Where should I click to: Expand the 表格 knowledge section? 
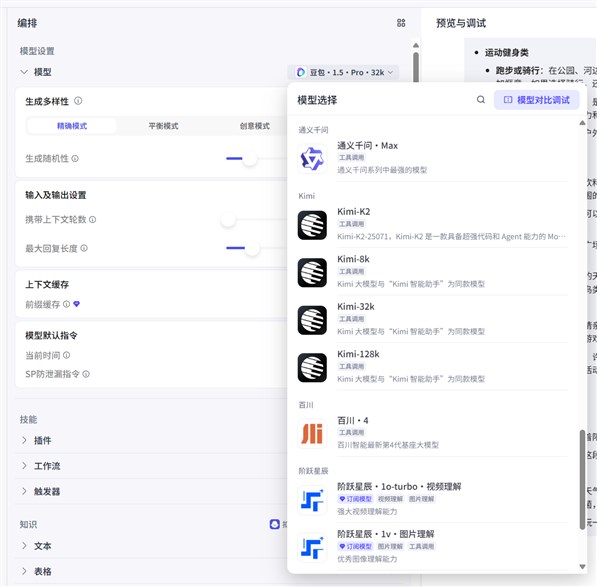click(24, 571)
